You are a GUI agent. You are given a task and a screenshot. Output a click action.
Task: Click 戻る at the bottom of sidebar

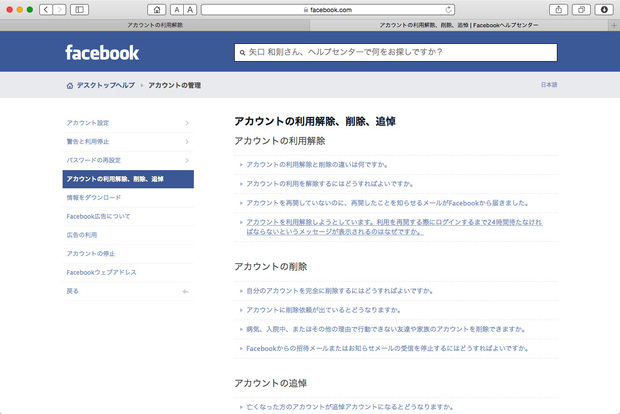tap(72, 291)
